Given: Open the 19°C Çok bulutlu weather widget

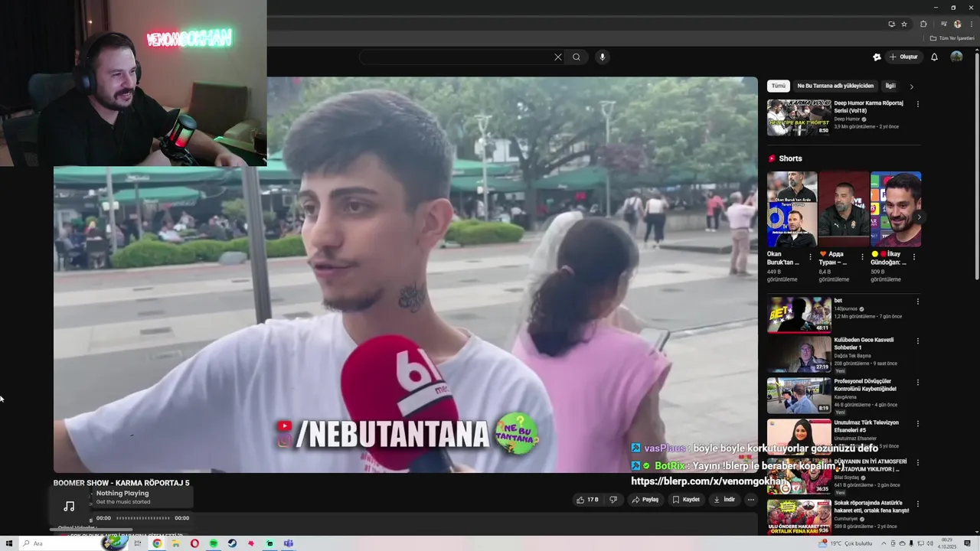Looking at the screenshot, I should tap(846, 543).
